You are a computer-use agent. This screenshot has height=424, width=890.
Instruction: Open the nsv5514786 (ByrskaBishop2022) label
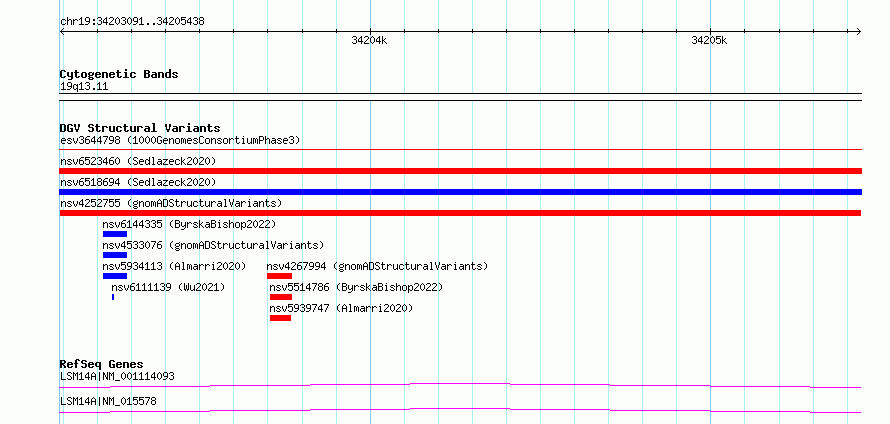pos(356,287)
